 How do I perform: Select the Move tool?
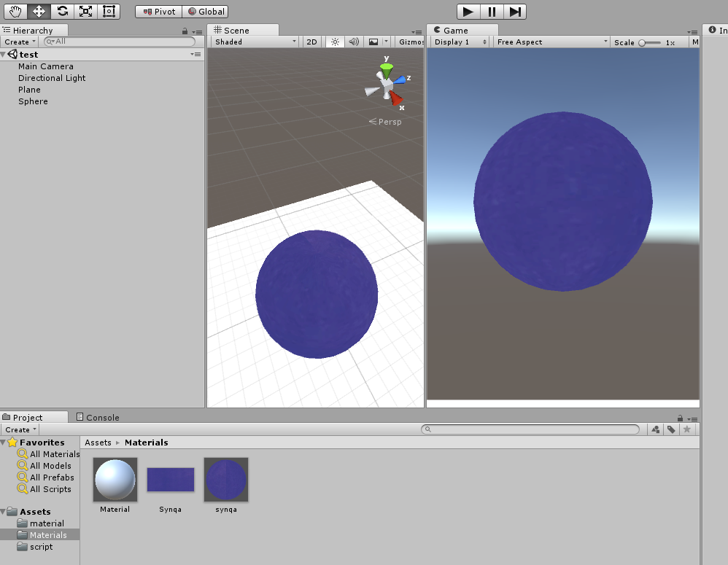click(x=39, y=12)
